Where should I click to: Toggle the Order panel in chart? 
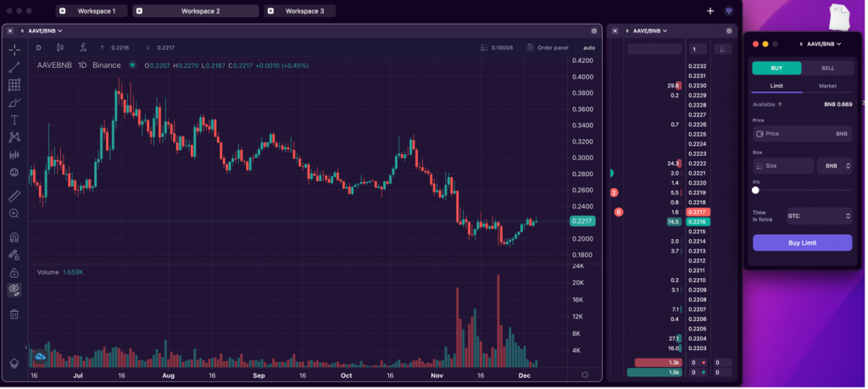point(548,47)
